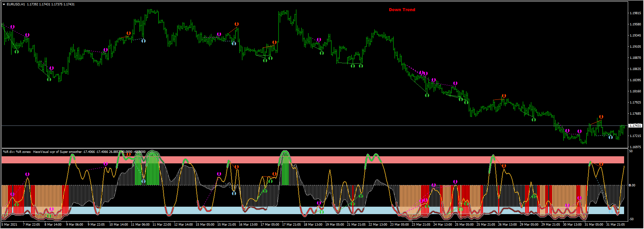Viewport: 644px width, 229px height.
Task: Click the dropdown triangle beside EURUSD,H1
Action: click(4, 4)
